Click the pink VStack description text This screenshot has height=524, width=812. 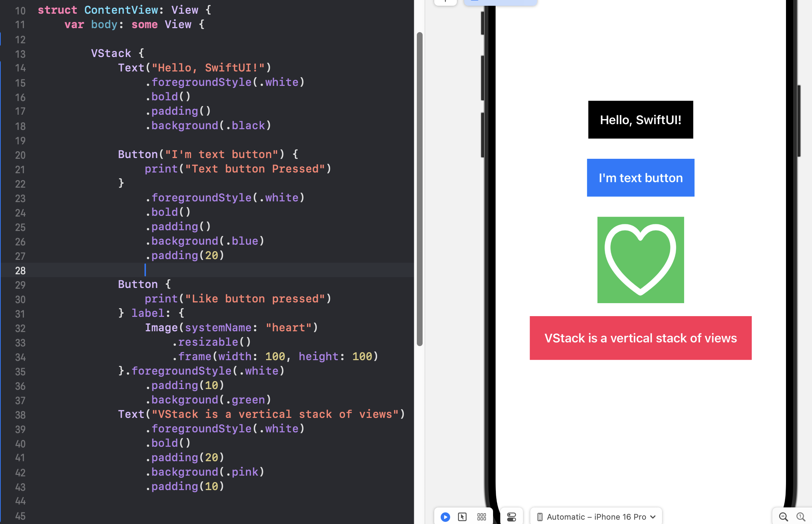pos(640,338)
